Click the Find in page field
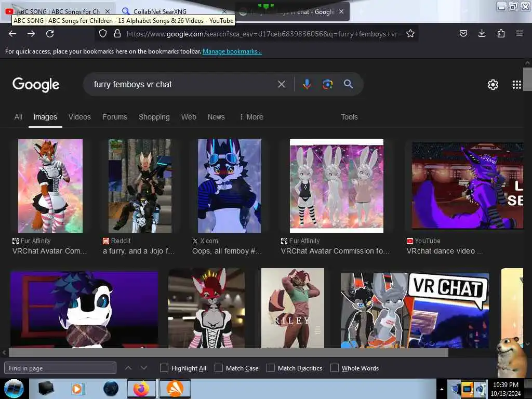Image resolution: width=532 pixels, height=399 pixels. click(60, 368)
